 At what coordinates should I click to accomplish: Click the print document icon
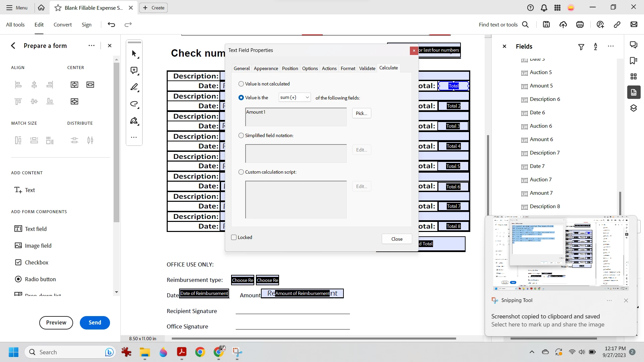580,24
